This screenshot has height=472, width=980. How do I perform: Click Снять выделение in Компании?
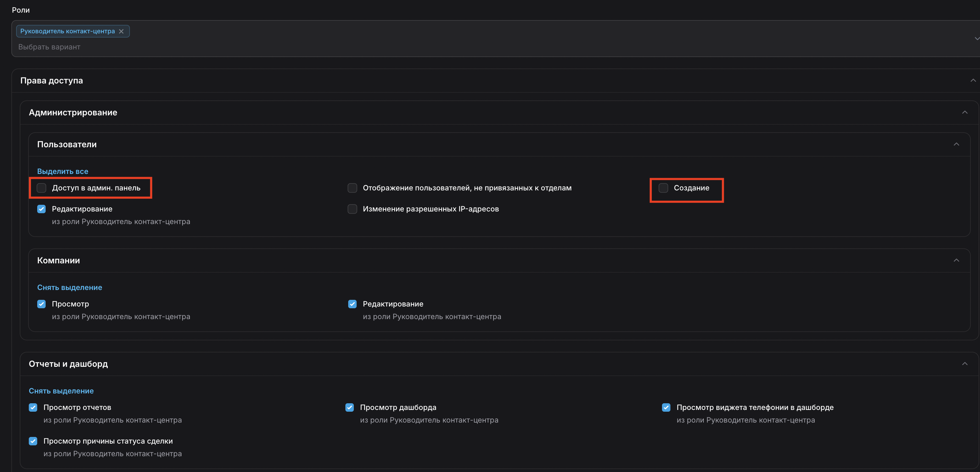click(69, 287)
